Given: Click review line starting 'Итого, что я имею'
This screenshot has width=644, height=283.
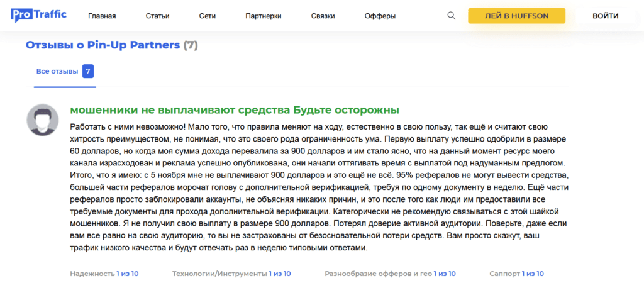Looking at the screenshot, I should (x=319, y=175).
